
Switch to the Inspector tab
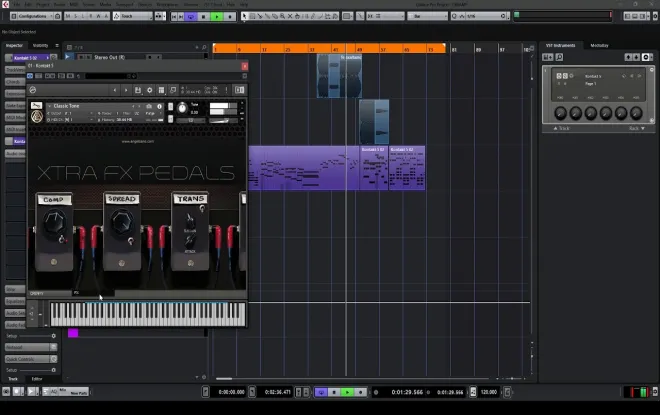coord(14,45)
